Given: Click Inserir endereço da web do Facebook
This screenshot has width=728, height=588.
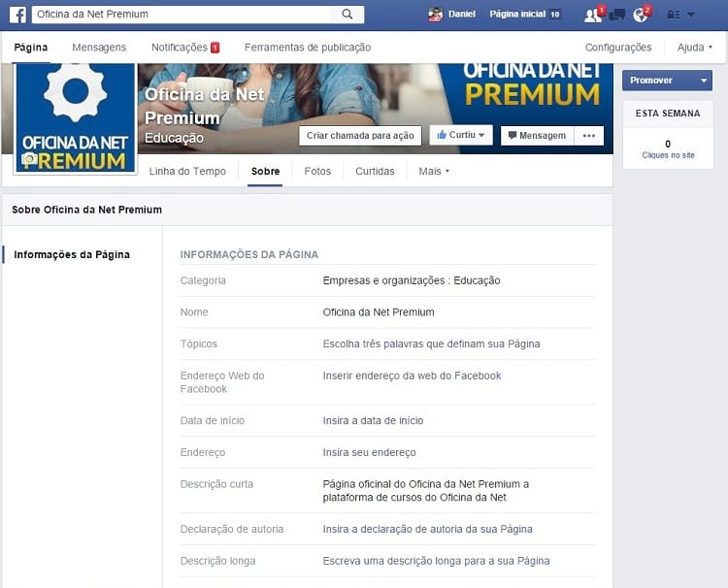Looking at the screenshot, I should point(412,376).
